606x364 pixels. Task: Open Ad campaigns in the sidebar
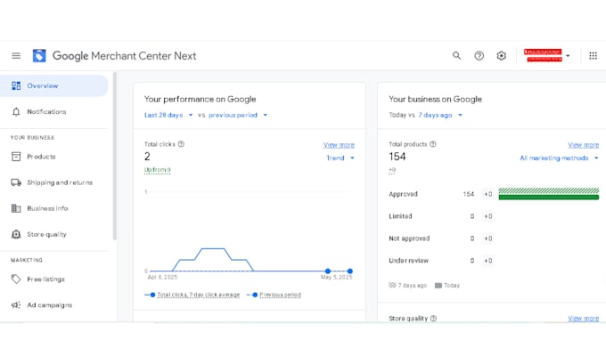pyautogui.click(x=53, y=305)
